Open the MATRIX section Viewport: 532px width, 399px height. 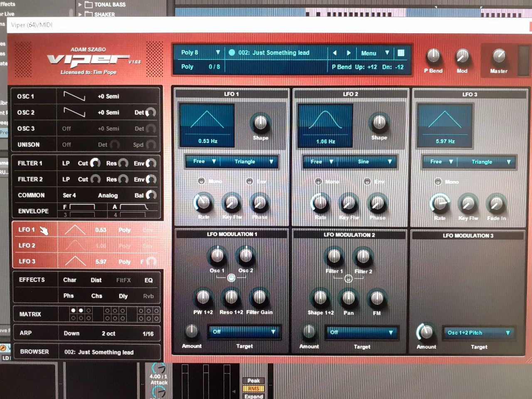(x=30, y=314)
